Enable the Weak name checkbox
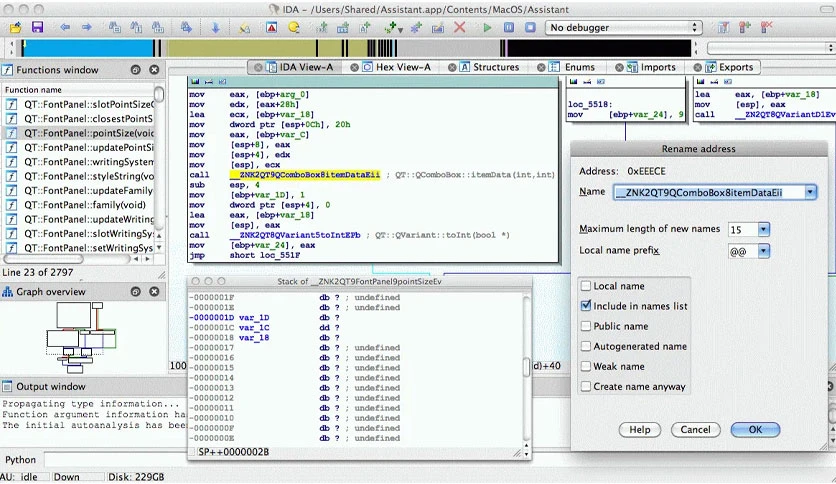 585,366
